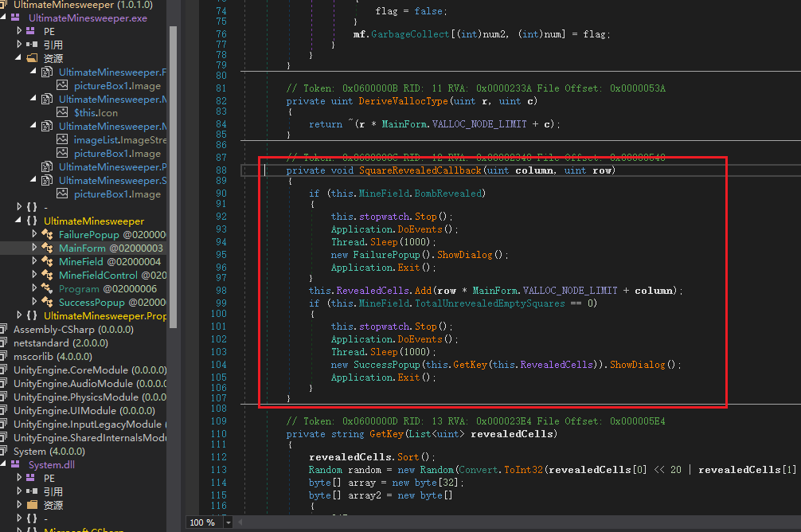
Task: Click the $this.Icon image resource icon
Action: (x=64, y=113)
